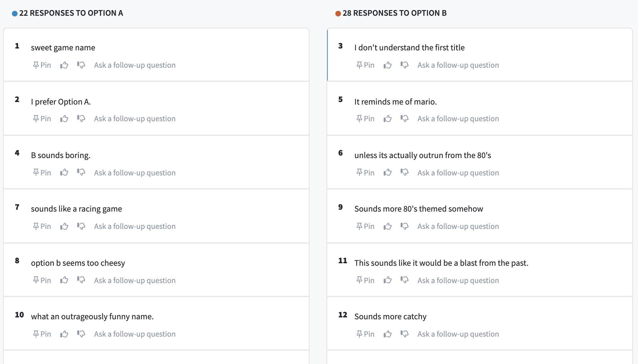The width and height of the screenshot is (638, 364).
Task: Ask follow-up on 'B sounds boring.'
Action: click(135, 173)
